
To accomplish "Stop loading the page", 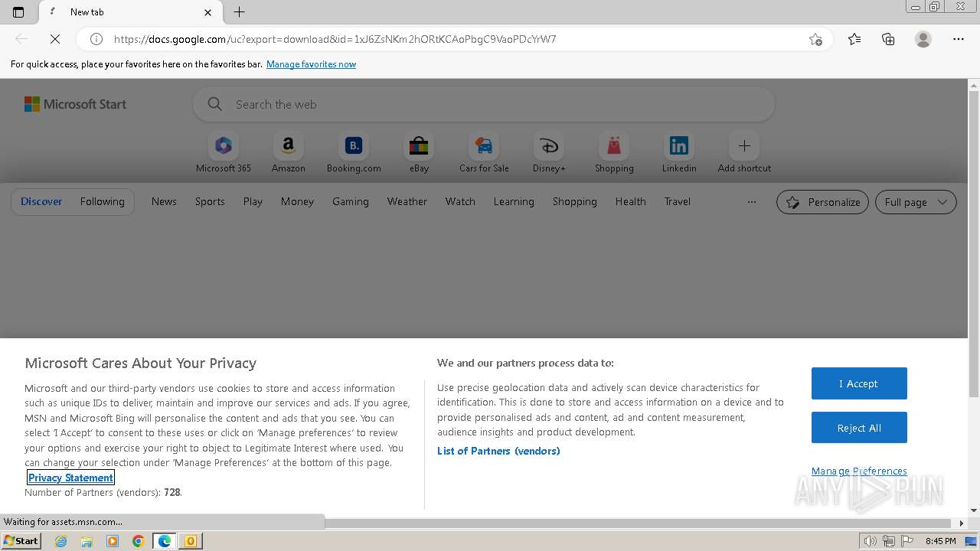I will (54, 39).
